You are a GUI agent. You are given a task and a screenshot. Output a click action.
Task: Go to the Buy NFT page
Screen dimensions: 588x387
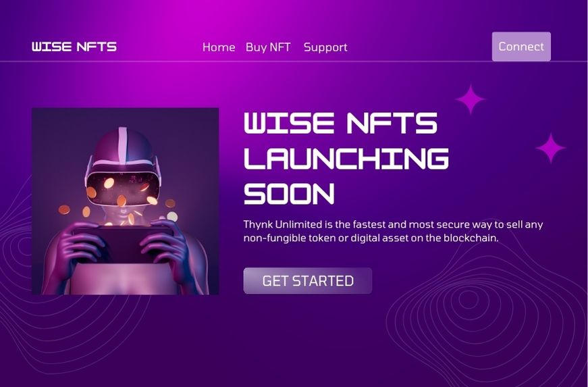point(268,47)
